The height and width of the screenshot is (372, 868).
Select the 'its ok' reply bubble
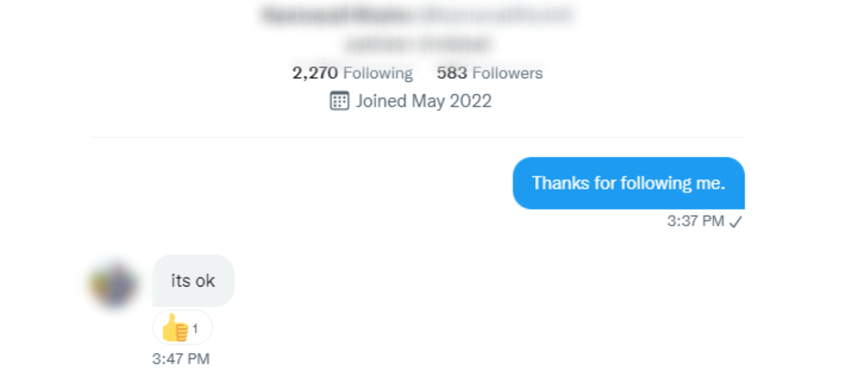coord(193,281)
